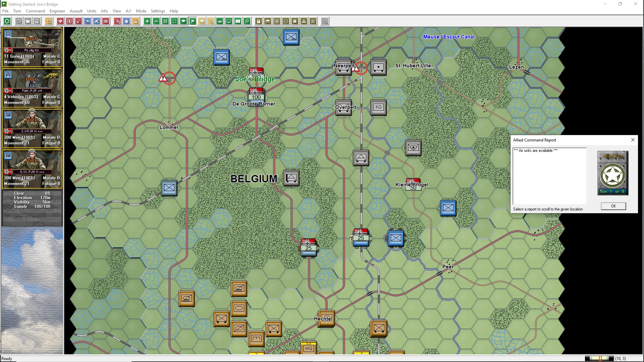644x362 pixels.
Task: Click the 100-point objective at De Groote Barrier
Action: pos(256,95)
